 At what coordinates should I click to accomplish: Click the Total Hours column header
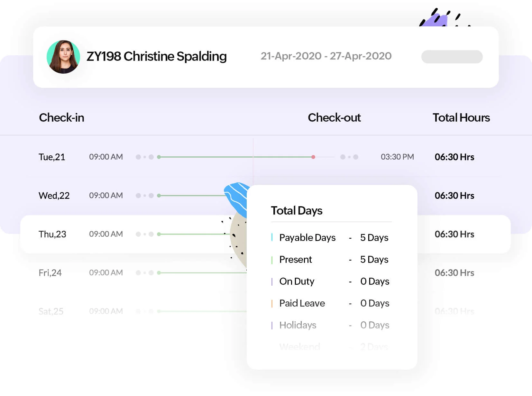tap(461, 118)
